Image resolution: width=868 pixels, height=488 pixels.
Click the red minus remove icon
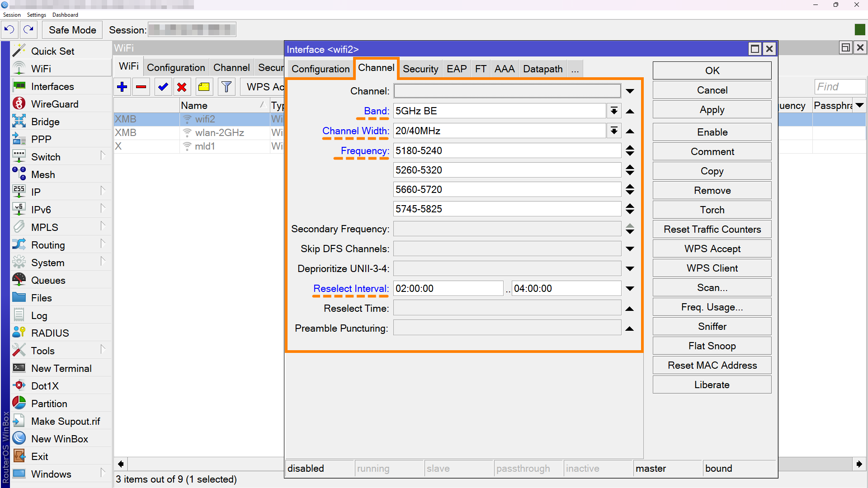(141, 87)
